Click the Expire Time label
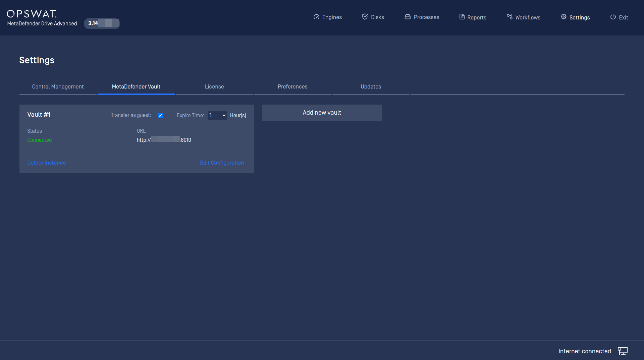 [x=190, y=116]
